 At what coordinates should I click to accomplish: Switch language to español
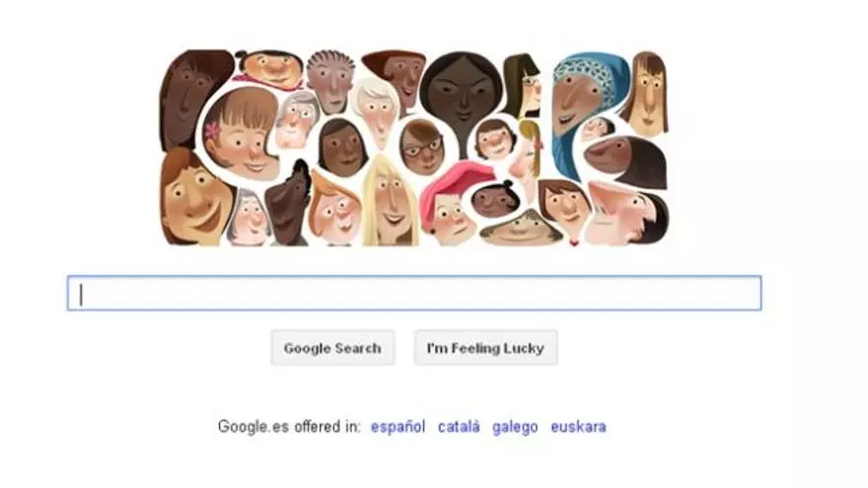coord(398,427)
